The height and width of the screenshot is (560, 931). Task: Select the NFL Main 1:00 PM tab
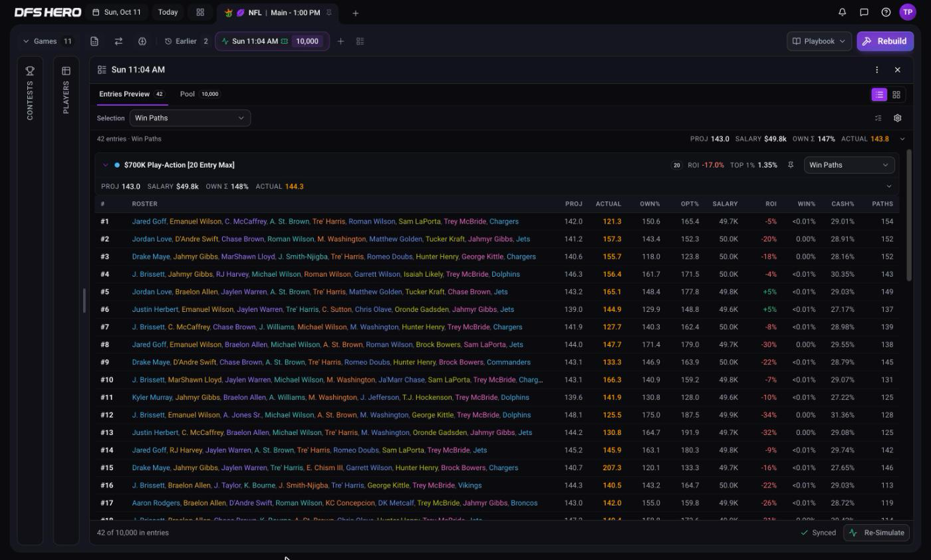click(x=278, y=13)
